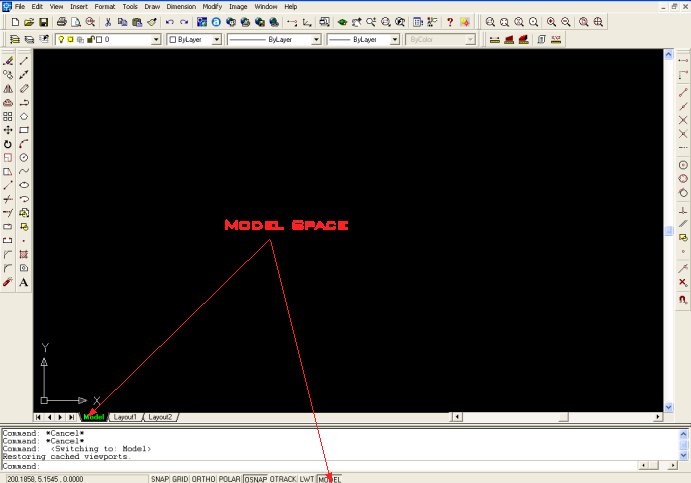The height and width of the screenshot is (483, 691).
Task: Click the vertical scrollbar thumb
Action: 669,231
